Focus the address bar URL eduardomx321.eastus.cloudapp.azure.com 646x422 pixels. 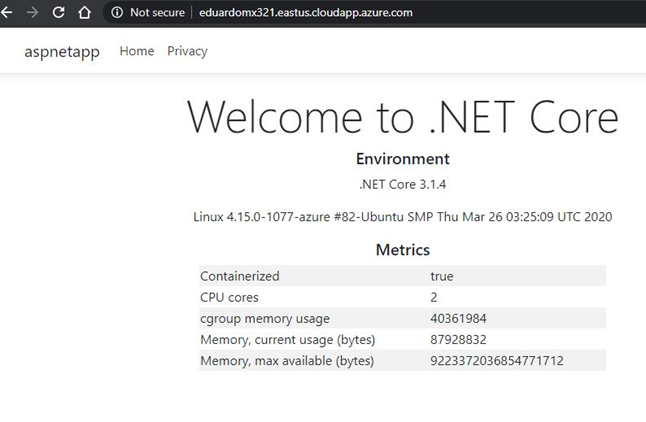point(306,12)
